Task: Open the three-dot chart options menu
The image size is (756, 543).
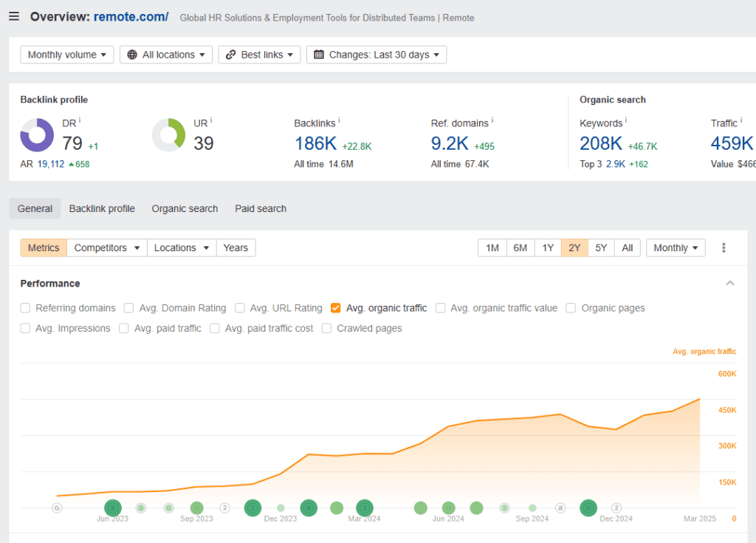Action: point(724,248)
